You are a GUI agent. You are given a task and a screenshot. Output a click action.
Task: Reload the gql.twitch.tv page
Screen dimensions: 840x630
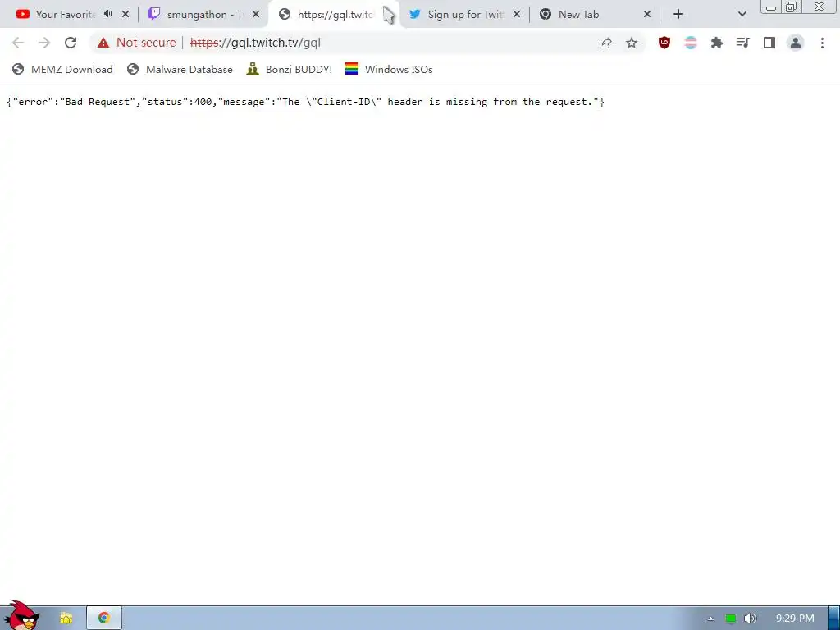[x=71, y=43]
